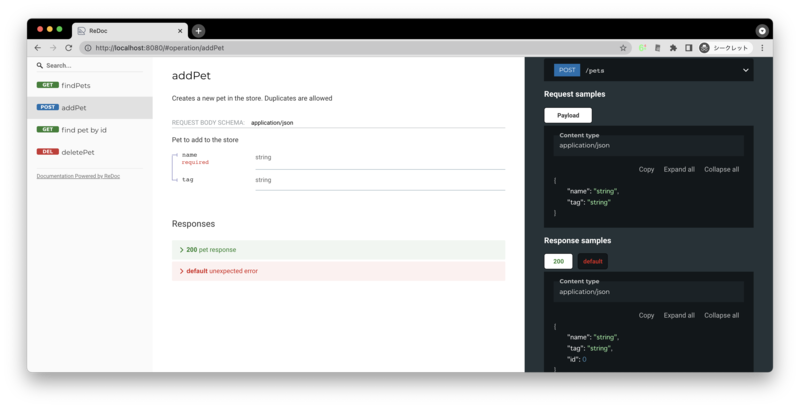The height and width of the screenshot is (408, 800).
Task: Open the extensions puzzle icon
Action: [673, 48]
